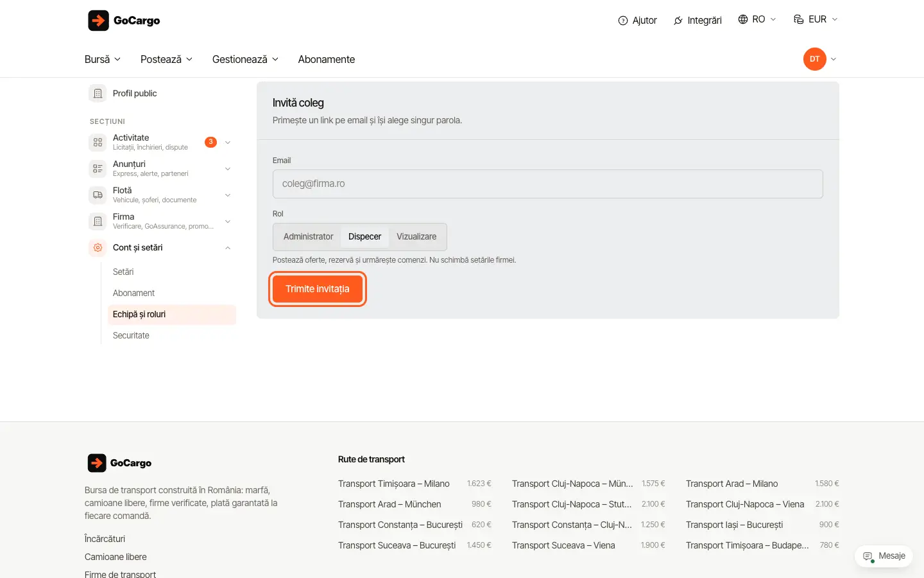Open the Bursă menu

(x=103, y=59)
